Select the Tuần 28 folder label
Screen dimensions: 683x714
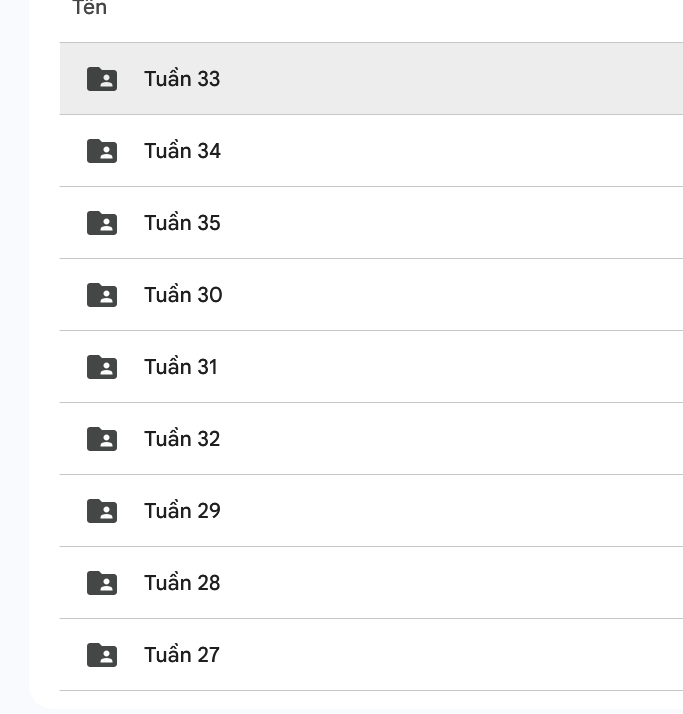pyautogui.click(x=182, y=583)
